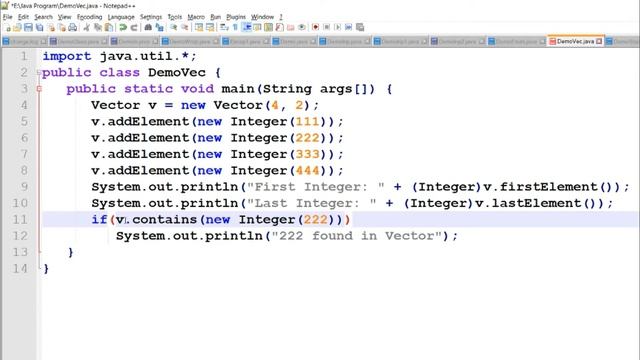Click "firstElement" on line 9
Image resolution: width=640 pixels, height=360 pixels.
click(x=549, y=187)
